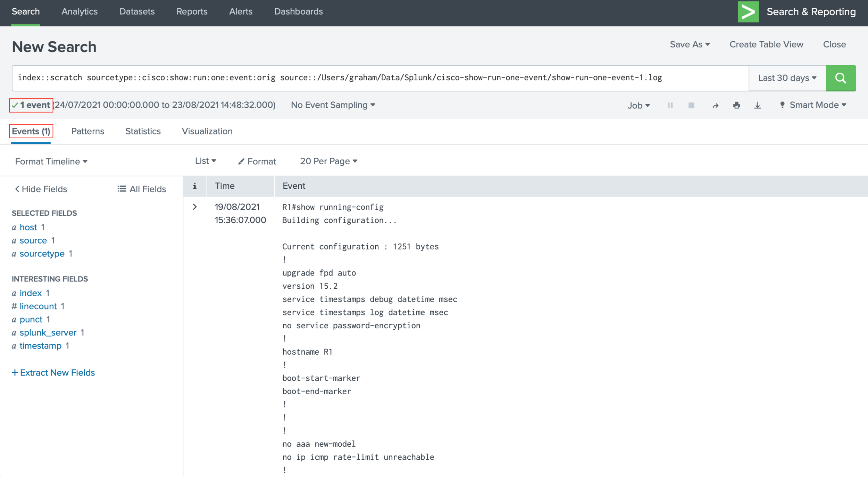The height and width of the screenshot is (477, 868).
Task: Click Extract New Fields
Action: [x=53, y=372]
